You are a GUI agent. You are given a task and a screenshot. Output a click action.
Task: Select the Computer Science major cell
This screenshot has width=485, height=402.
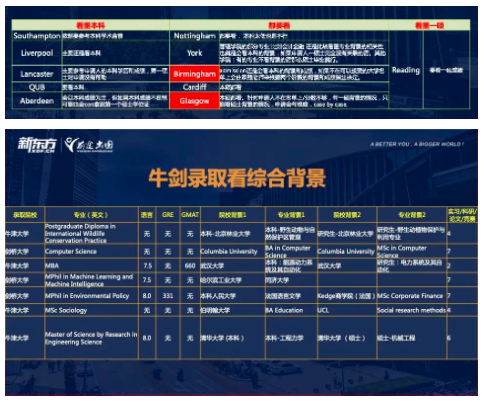click(91, 251)
